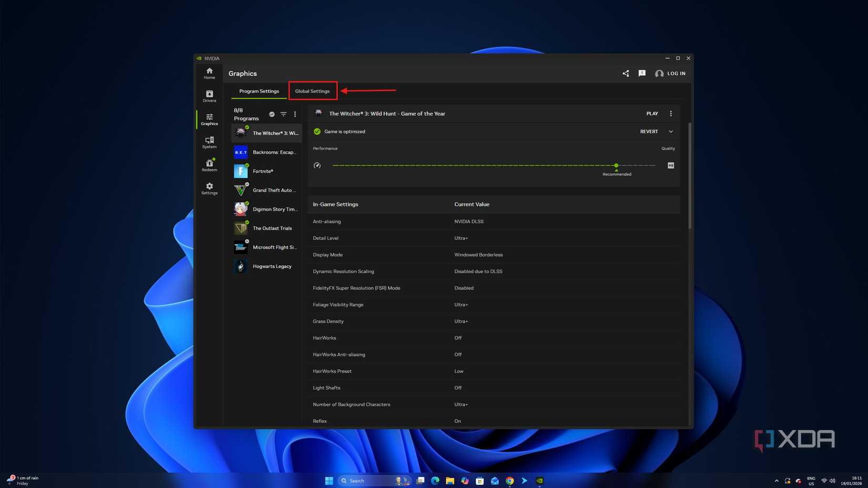Viewport: 868px width, 488px height.
Task: Click LOG IN in the top right
Action: click(x=675, y=73)
